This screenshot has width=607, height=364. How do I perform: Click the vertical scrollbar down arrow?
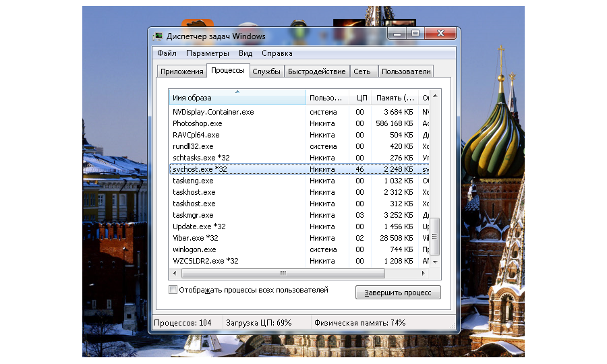[x=435, y=262]
